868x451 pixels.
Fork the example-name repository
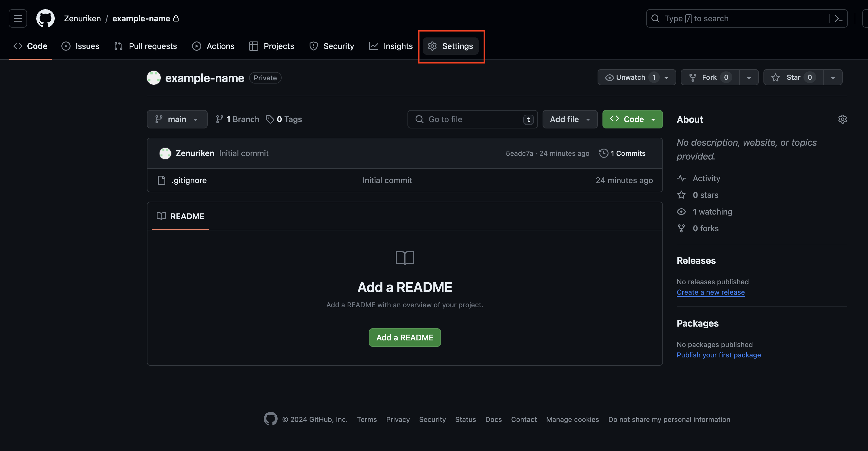[x=710, y=77]
